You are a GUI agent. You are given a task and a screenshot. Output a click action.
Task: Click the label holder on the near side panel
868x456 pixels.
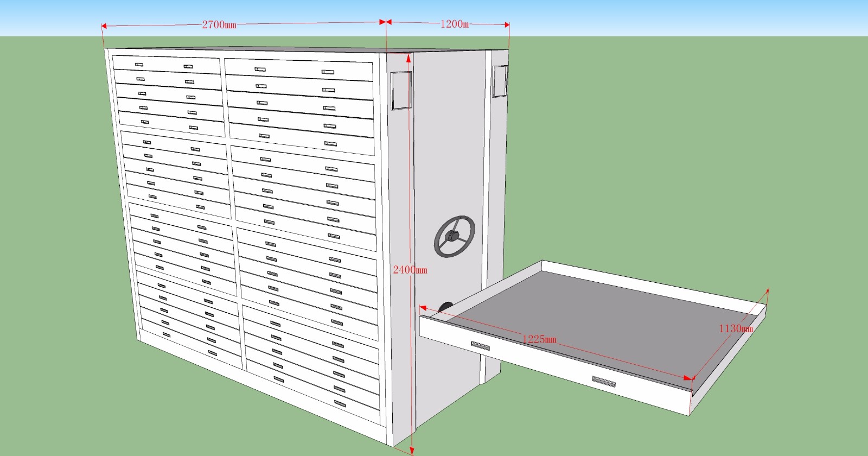[x=401, y=90]
